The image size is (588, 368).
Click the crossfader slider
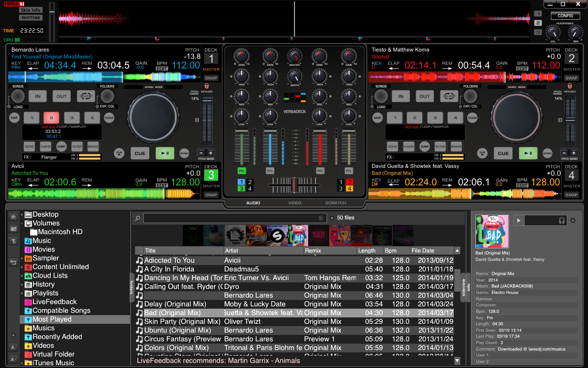[294, 185]
